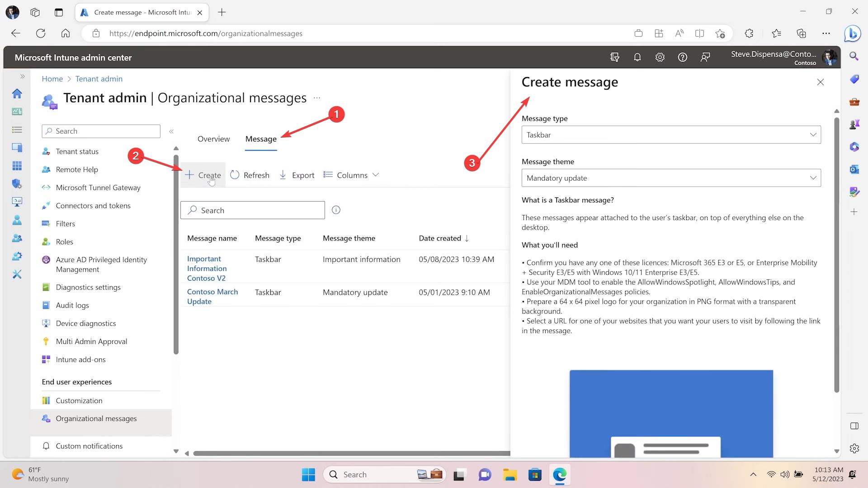Collapse the Tenant admin side menu
This screenshot has height=488, width=868.
pos(171,131)
